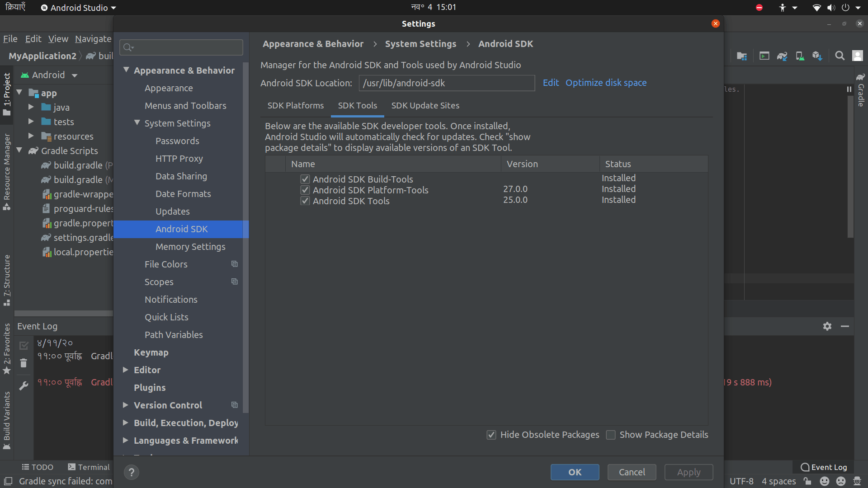Open the Android project view dropdown
Viewport: 868px width, 488px height.
[x=75, y=75]
